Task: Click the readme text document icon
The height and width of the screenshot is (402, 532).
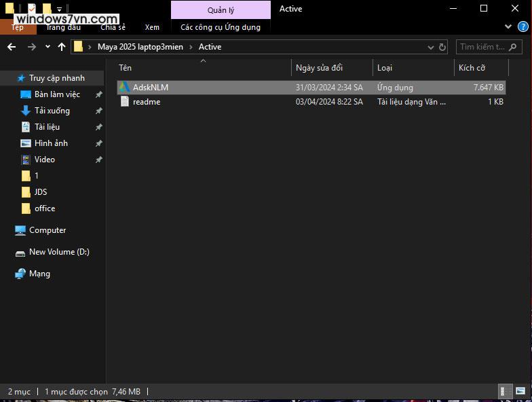Action: point(124,102)
